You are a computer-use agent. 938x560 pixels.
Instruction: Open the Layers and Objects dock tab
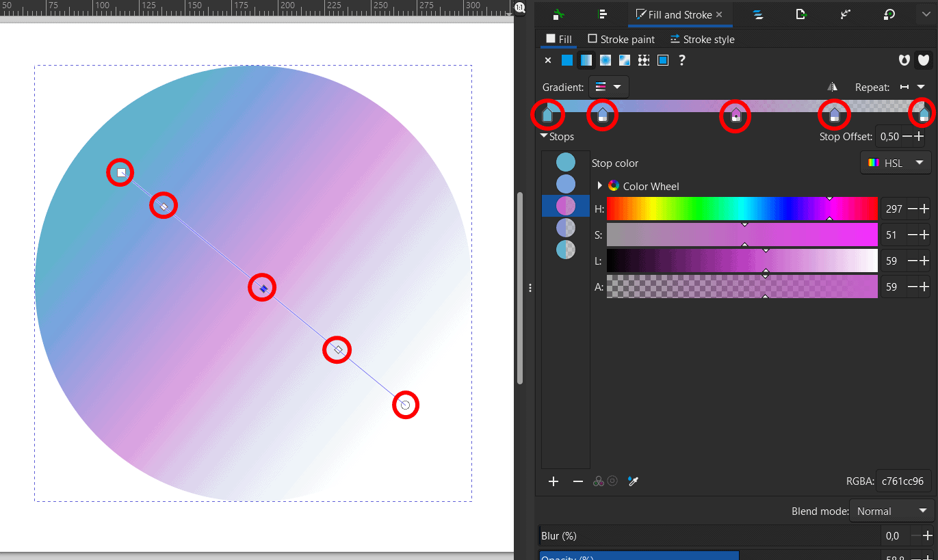point(758,14)
